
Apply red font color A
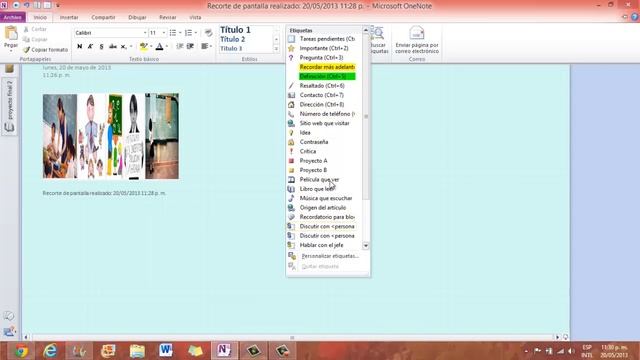tap(160, 47)
